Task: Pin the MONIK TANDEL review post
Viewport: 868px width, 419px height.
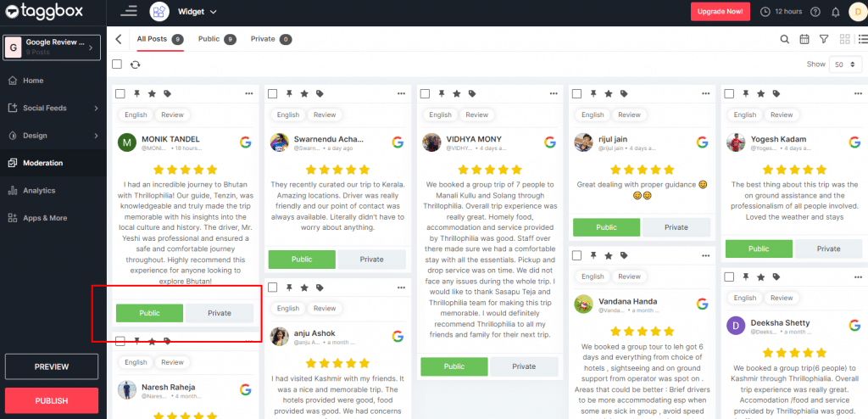Action: coord(136,93)
